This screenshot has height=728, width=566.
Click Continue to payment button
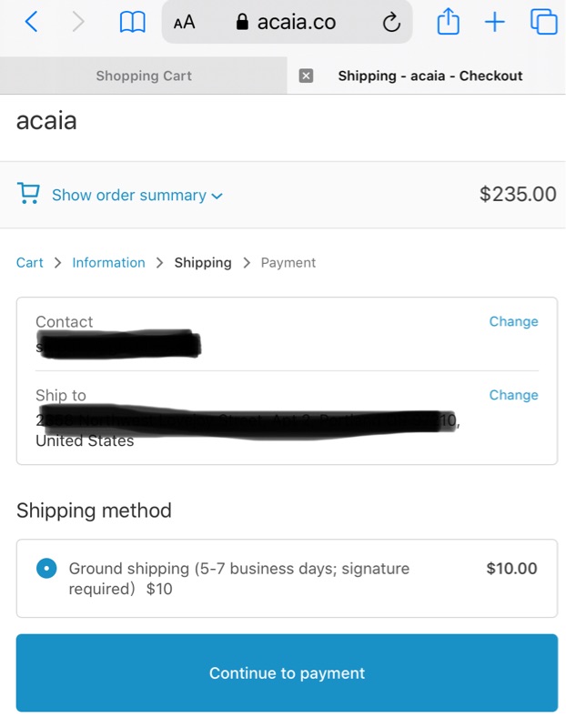pyautogui.click(x=287, y=673)
